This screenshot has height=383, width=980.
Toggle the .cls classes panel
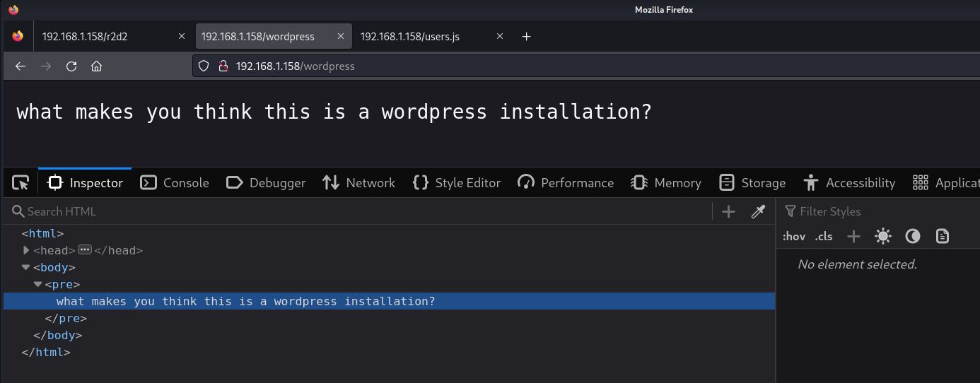[824, 236]
